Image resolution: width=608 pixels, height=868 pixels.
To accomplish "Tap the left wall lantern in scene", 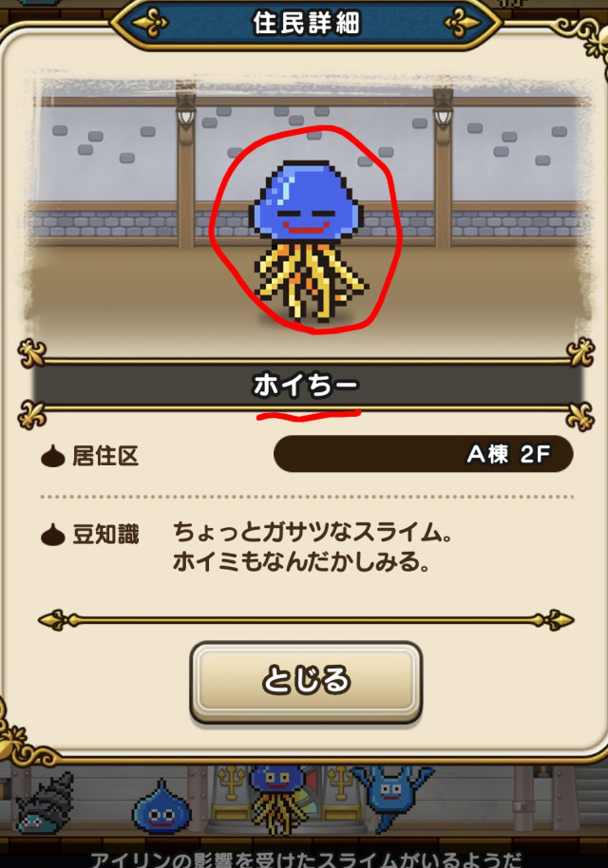I will point(185,111).
